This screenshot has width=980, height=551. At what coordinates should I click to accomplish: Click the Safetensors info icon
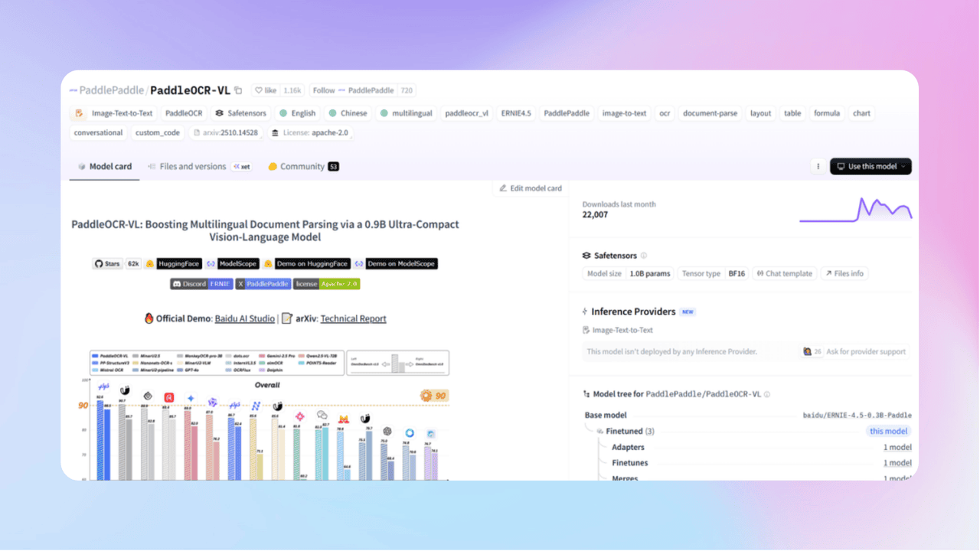[643, 256]
